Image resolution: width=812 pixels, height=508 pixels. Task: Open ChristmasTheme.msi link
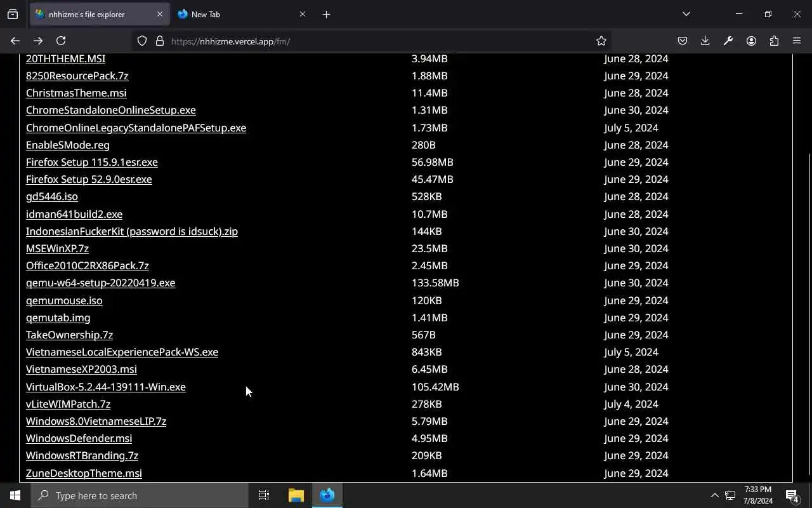click(76, 93)
